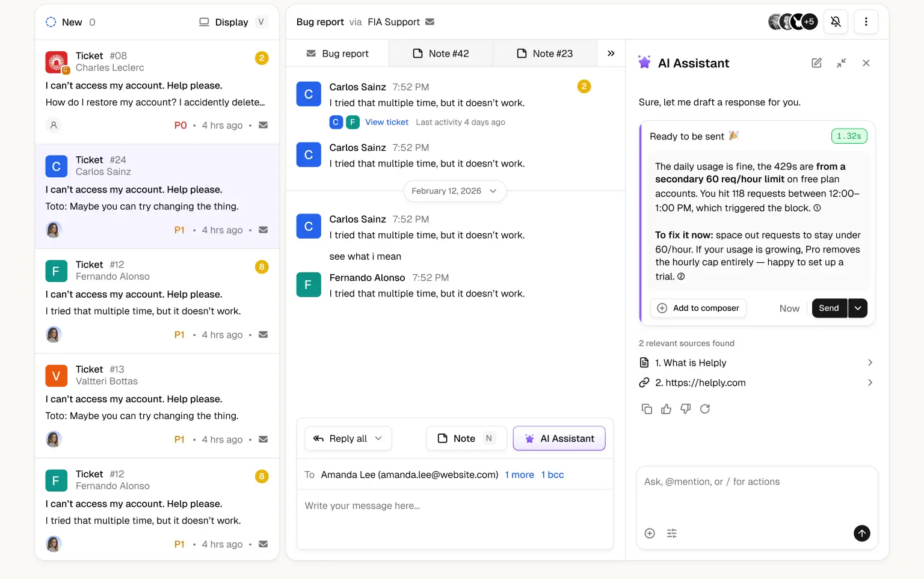
Task: Click Add to composer button
Action: [x=698, y=308]
